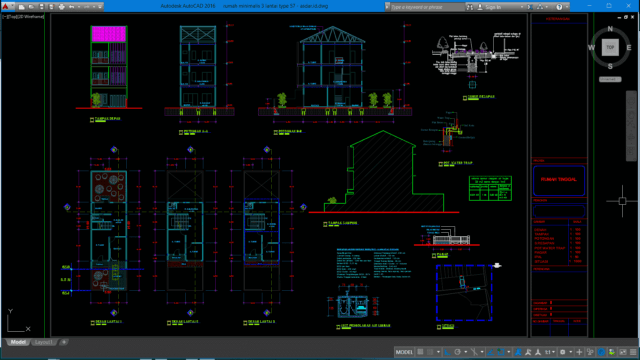Click N on the ViewCube compass
This screenshot has width=640, height=360.
(610, 29)
